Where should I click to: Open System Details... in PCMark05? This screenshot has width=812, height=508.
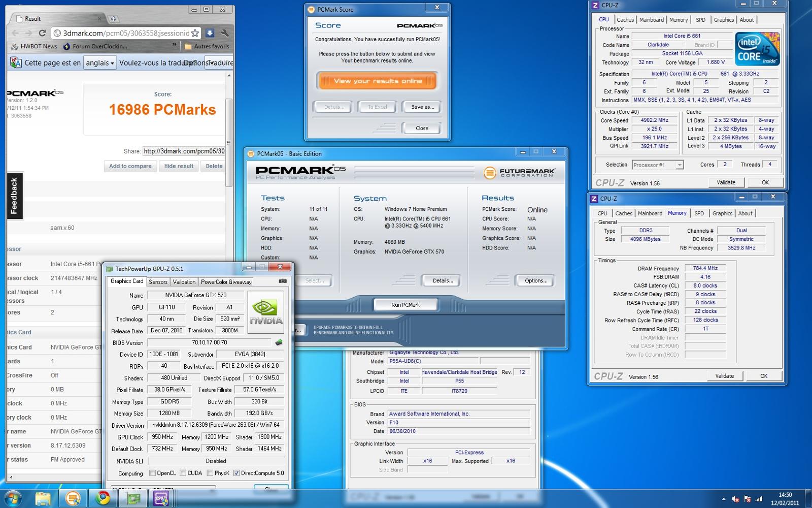(443, 280)
